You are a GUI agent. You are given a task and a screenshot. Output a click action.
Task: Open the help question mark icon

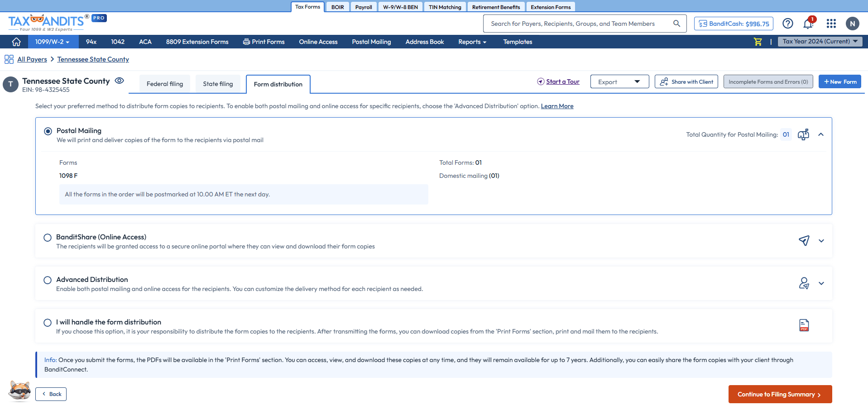(x=788, y=24)
